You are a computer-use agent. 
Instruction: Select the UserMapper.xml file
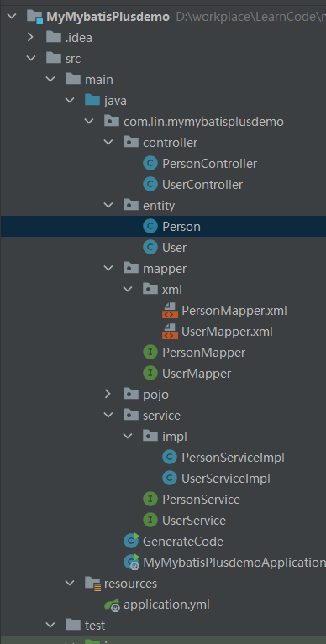pyautogui.click(x=227, y=332)
